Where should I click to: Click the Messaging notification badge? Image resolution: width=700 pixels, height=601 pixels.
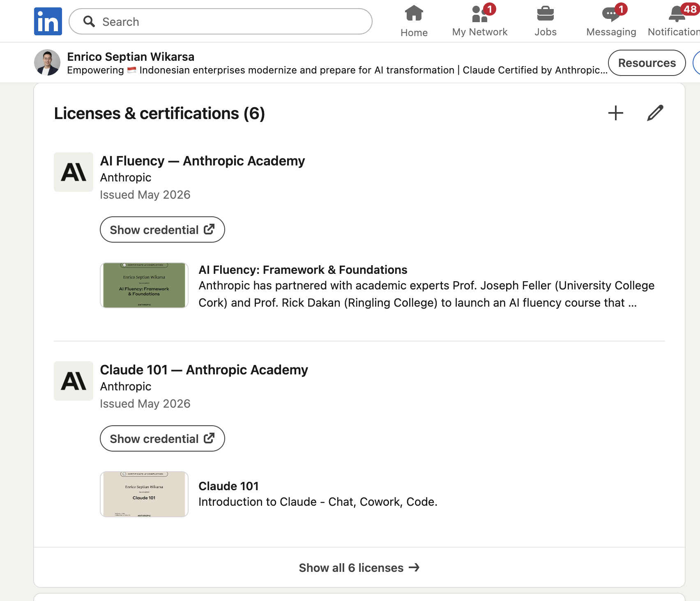(621, 9)
